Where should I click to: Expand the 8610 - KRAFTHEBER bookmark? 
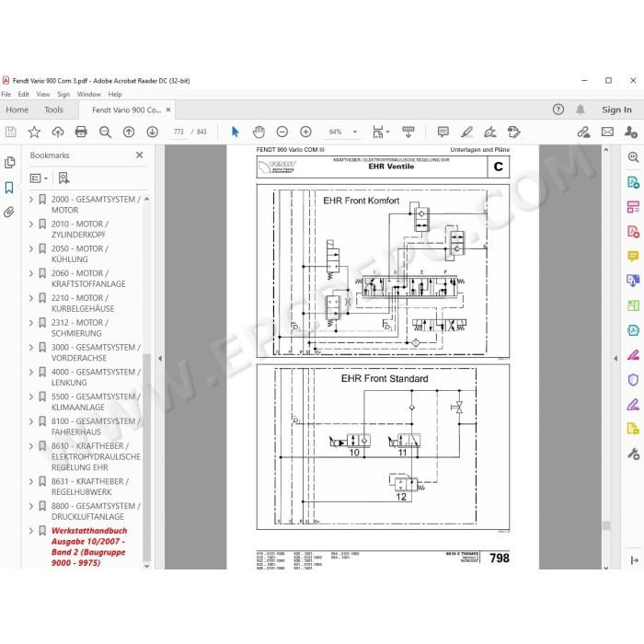click(31, 446)
